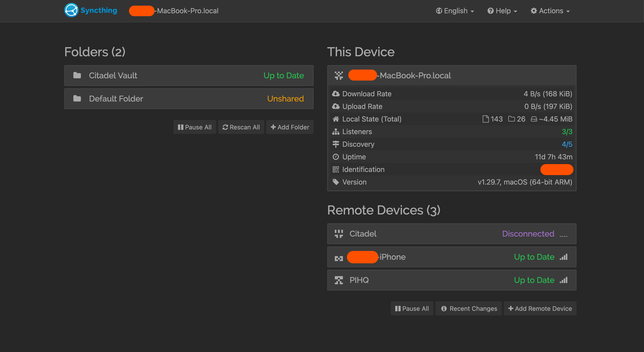Click the Default Folder folder icon
The image size is (644, 352).
tap(77, 99)
